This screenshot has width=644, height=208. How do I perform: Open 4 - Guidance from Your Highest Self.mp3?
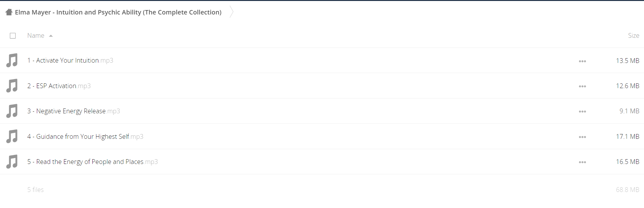coord(85,137)
